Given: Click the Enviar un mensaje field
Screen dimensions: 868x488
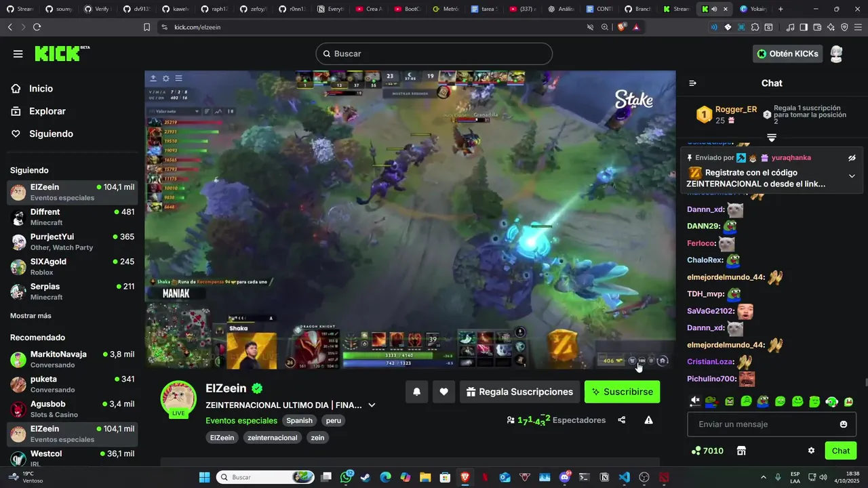Looking at the screenshot, I should tap(772, 424).
